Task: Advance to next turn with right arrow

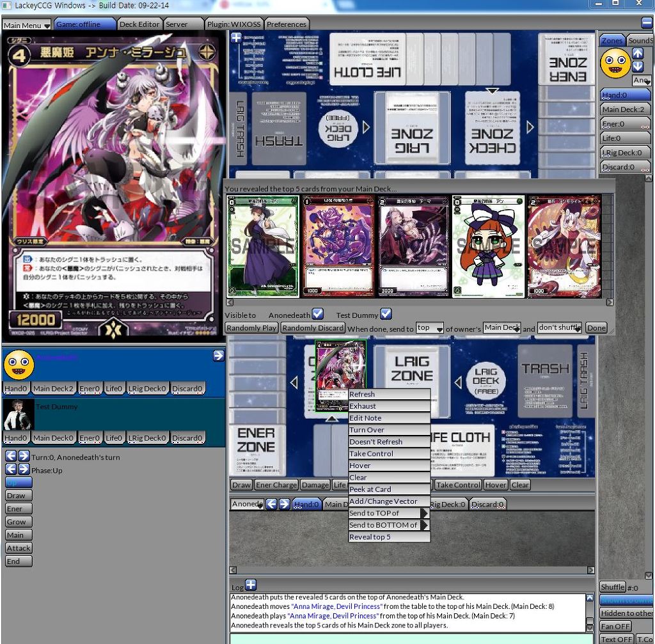Action: coord(24,455)
